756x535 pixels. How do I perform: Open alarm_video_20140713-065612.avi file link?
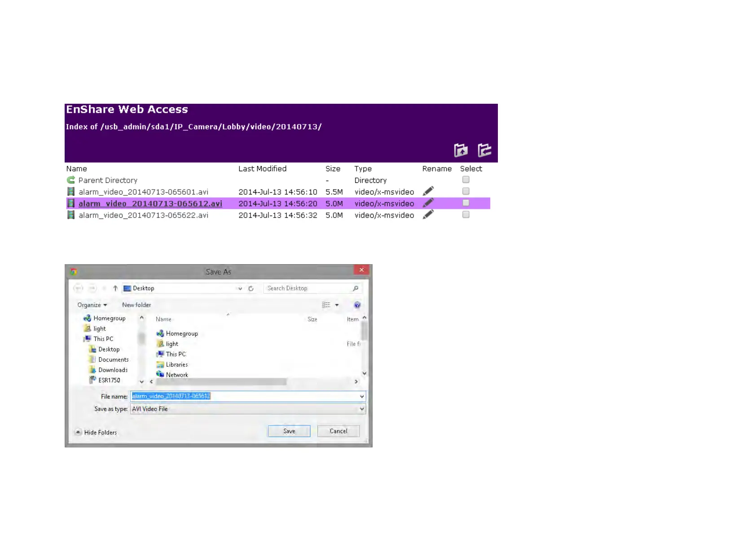150,203
